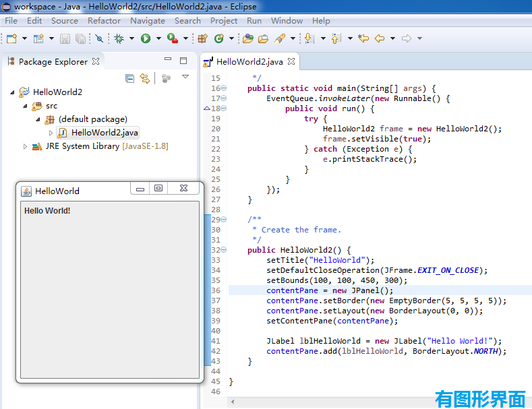532x409 pixels.
Task: Click the Collapse All icon in Package Explorer
Action: tap(129, 78)
